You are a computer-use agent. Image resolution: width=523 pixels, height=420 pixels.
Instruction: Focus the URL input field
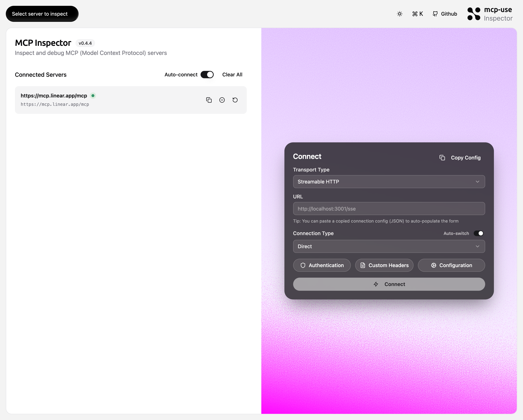[x=389, y=209]
